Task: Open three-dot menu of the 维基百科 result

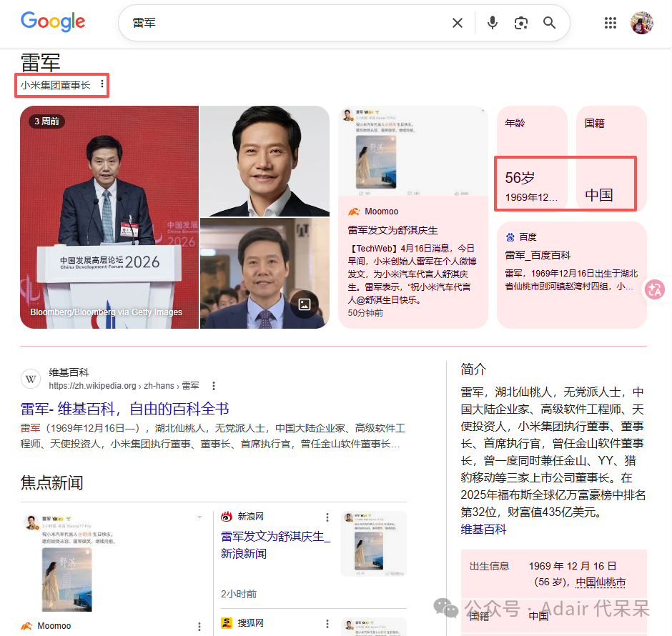Action: click(x=214, y=386)
